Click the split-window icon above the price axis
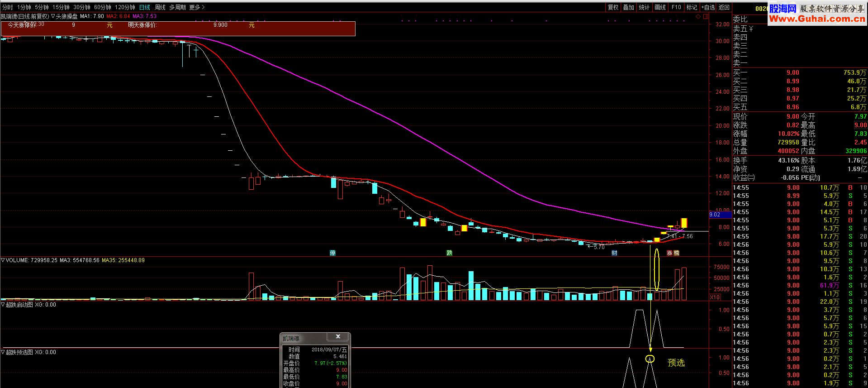 [x=705, y=16]
